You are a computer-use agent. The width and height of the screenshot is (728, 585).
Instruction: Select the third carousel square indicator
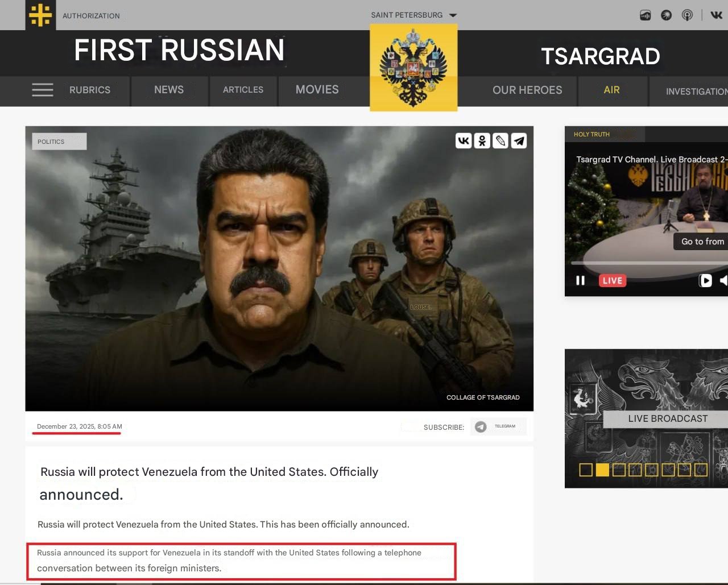pyautogui.click(x=619, y=470)
